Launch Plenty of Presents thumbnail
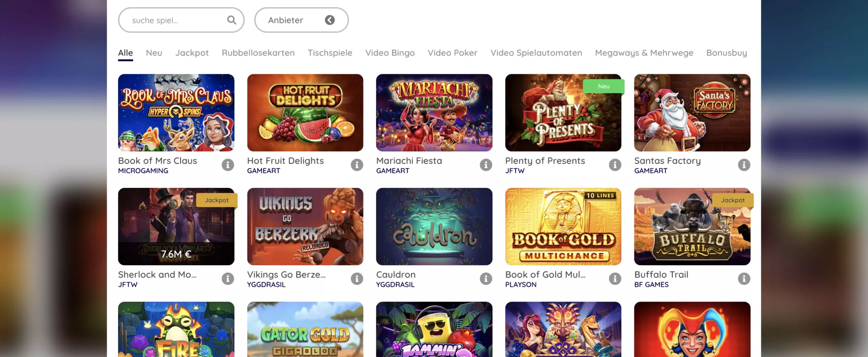Viewport: 868px width, 357px height. coord(563,112)
